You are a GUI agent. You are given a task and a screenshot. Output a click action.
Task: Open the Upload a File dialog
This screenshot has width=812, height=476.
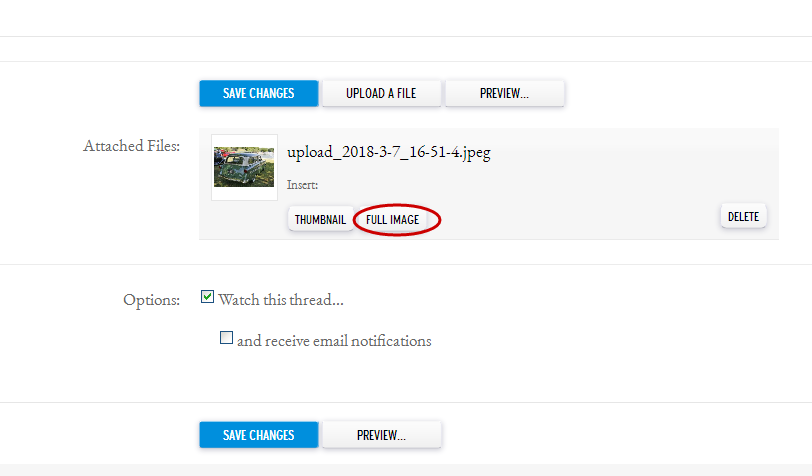pos(381,93)
